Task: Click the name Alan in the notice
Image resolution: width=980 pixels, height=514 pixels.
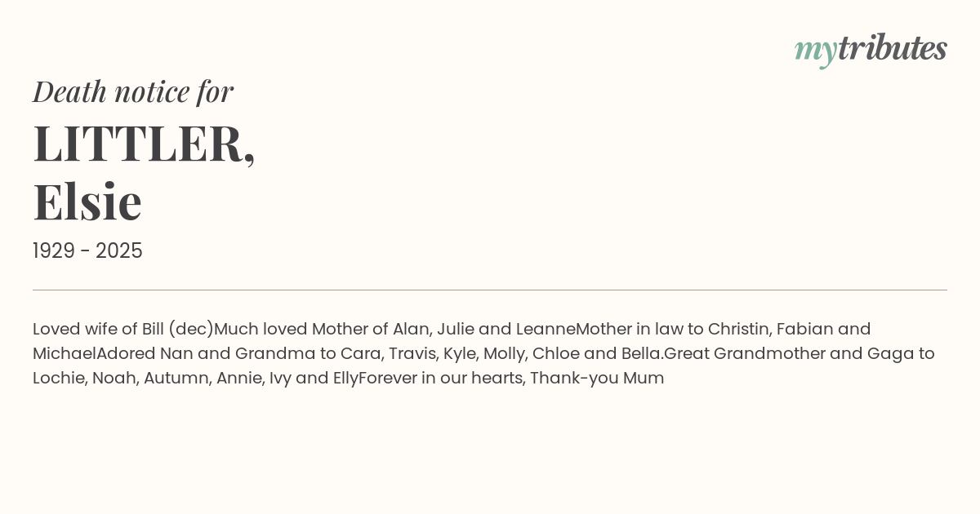Action: click(411, 329)
